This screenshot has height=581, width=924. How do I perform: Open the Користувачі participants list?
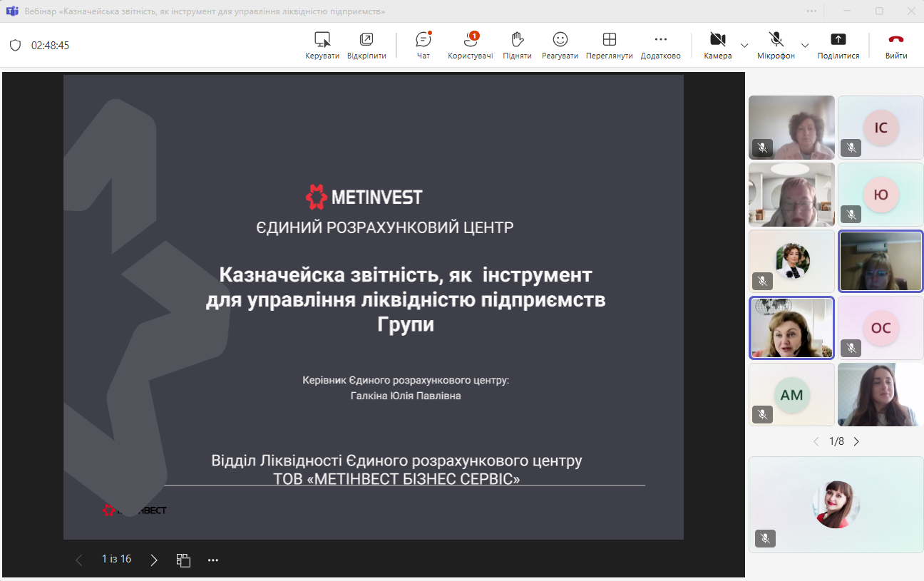pos(470,45)
